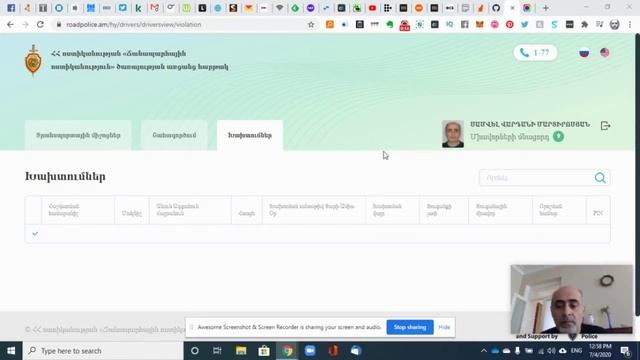Image resolution: width=640 pixels, height=360 pixels.
Task: Open the Pinterest extension icon
Action: (509, 24)
